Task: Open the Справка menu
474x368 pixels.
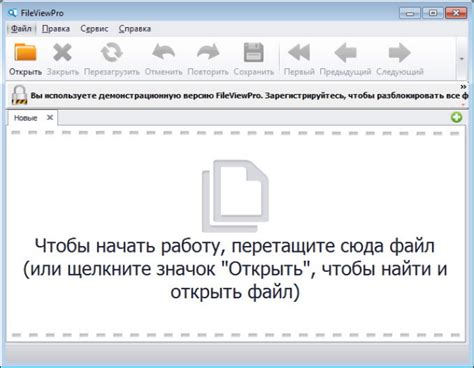Action: 135,29
